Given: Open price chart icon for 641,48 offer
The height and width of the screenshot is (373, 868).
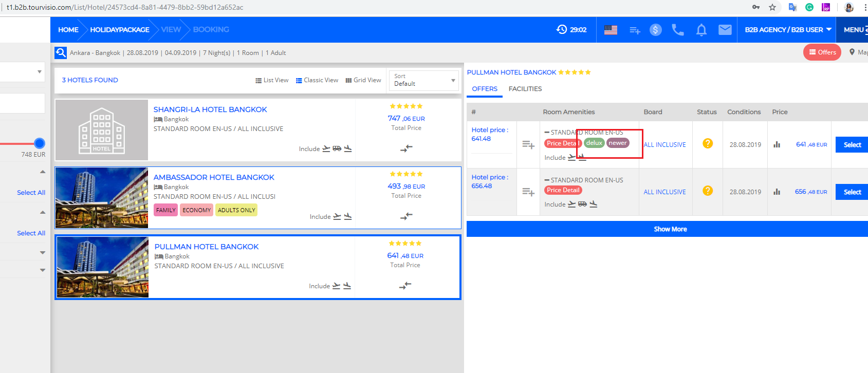Looking at the screenshot, I should coord(777,144).
